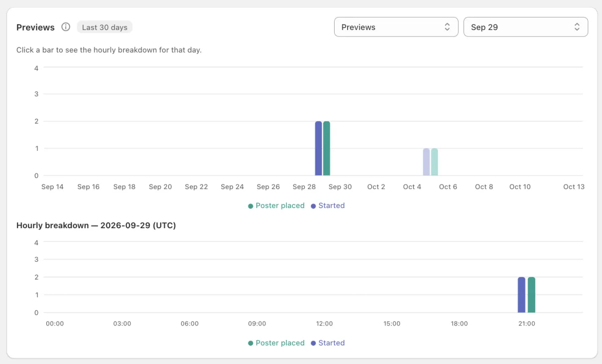
Task: Click the purple Started bar at 21:00
Action: [x=522, y=295]
